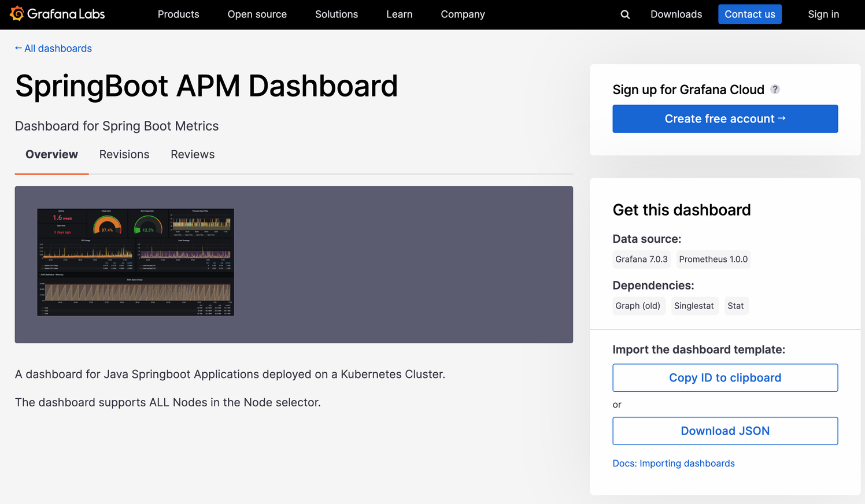865x504 pixels.
Task: Click the ALL Nodes support sentence
Action: coord(168,402)
